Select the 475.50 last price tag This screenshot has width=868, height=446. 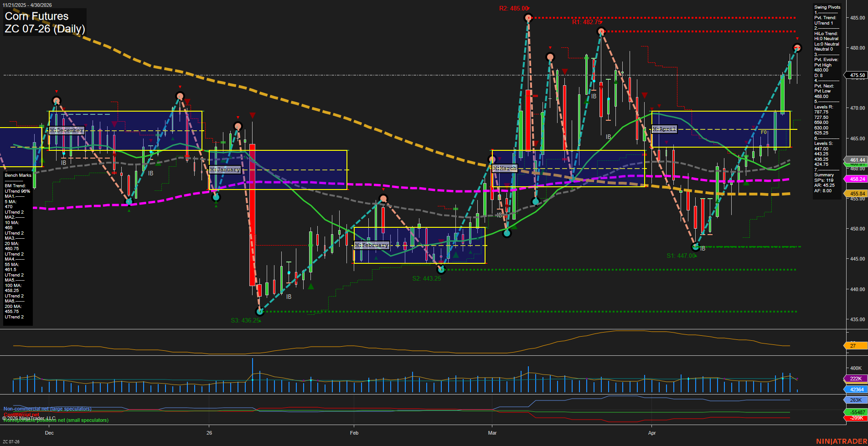(x=856, y=75)
